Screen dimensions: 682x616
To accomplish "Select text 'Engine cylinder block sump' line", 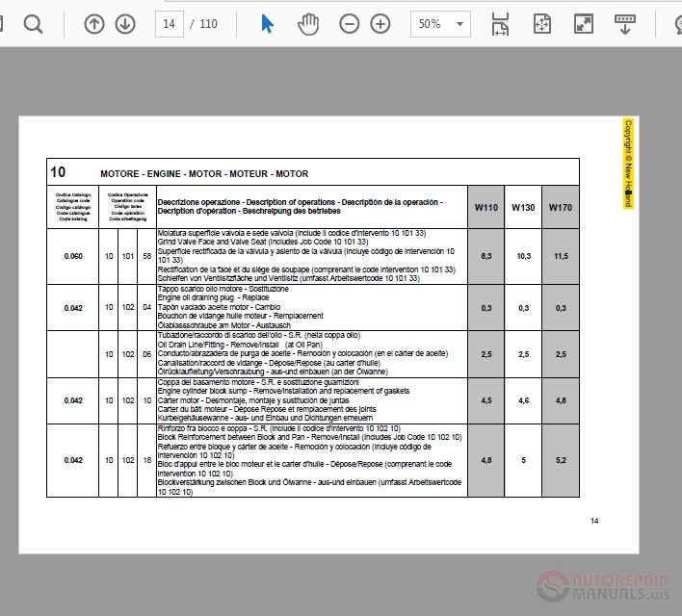I will click(x=283, y=391).
